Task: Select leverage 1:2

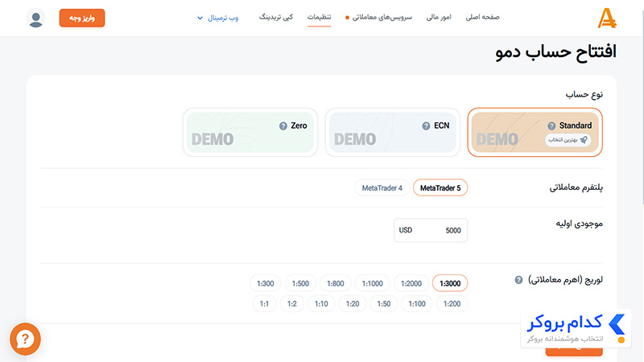Action: [291, 304]
